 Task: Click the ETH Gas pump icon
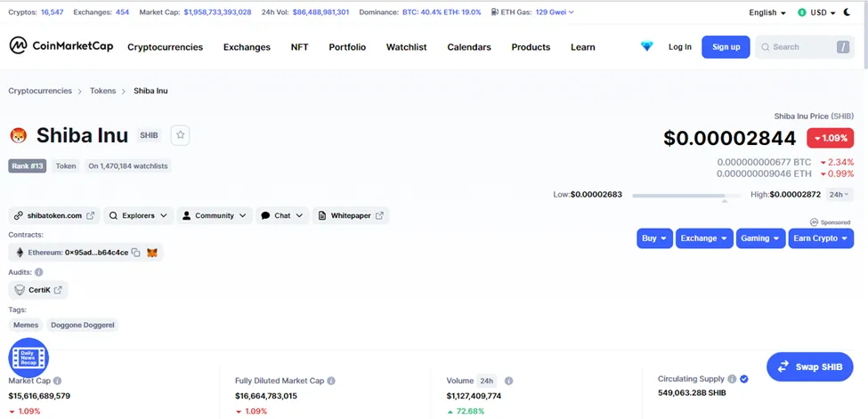494,12
